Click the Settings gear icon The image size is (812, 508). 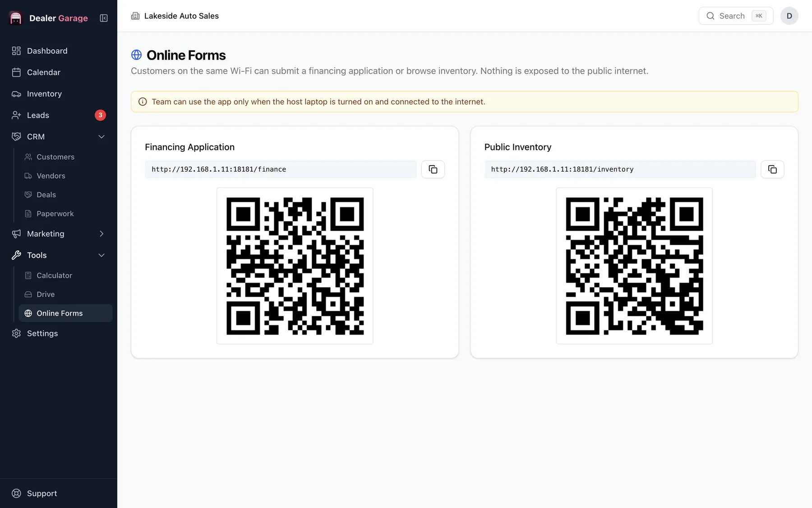(x=16, y=333)
